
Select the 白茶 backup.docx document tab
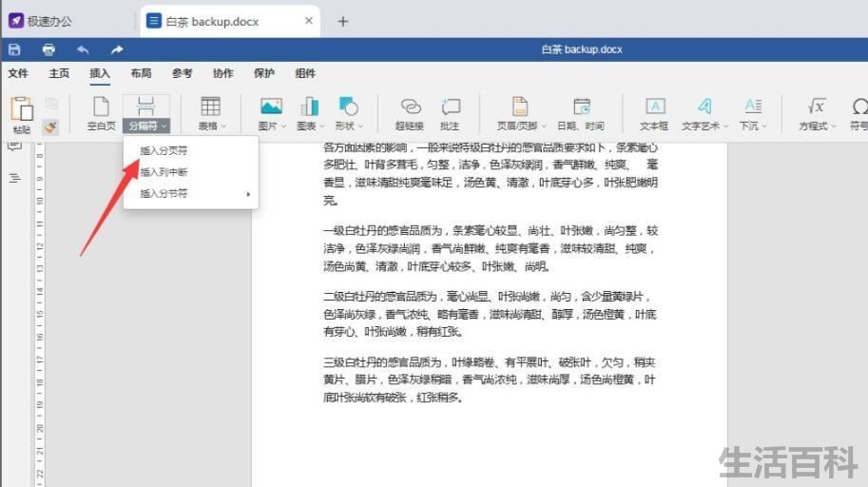[230, 22]
